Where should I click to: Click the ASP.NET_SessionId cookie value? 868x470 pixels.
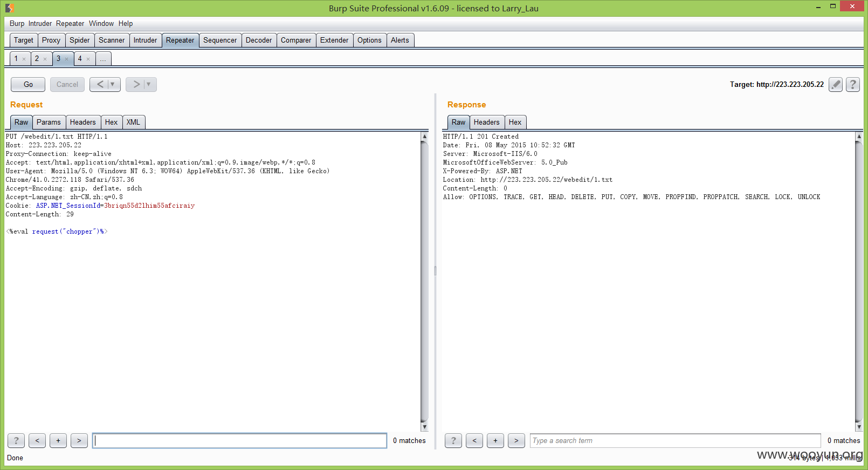[x=149, y=206]
